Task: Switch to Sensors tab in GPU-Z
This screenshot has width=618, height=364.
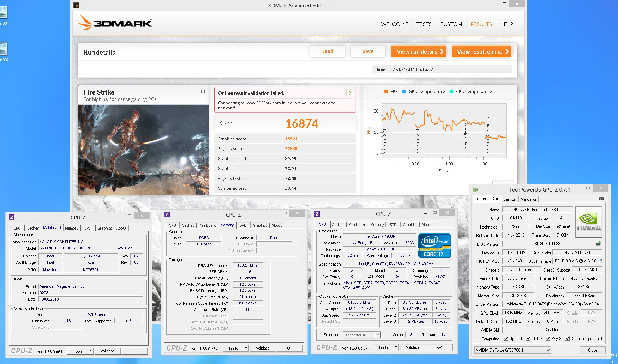Action: [510, 199]
